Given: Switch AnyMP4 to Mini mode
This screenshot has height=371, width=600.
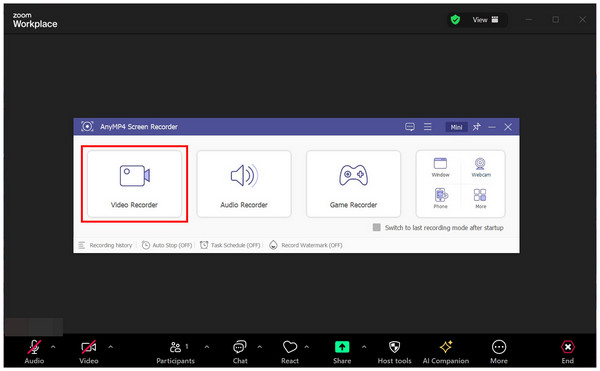Looking at the screenshot, I should pyautogui.click(x=456, y=127).
